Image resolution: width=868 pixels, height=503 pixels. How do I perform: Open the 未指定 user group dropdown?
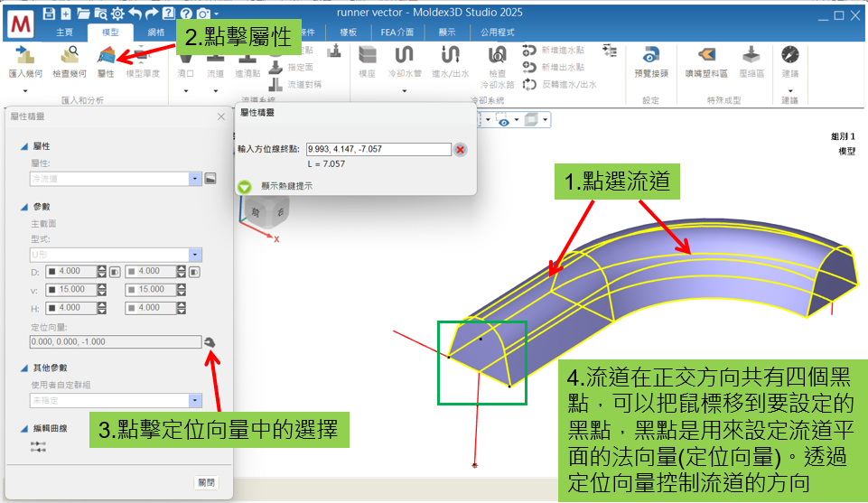click(194, 400)
